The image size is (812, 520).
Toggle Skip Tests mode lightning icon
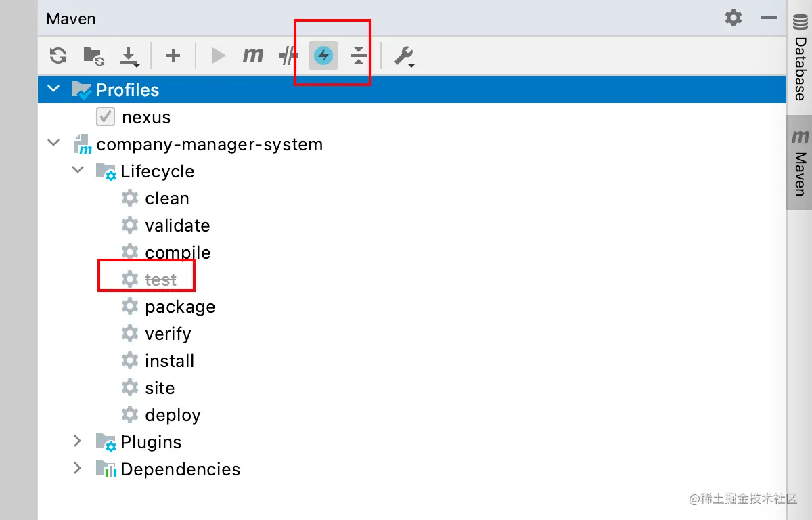click(x=323, y=56)
